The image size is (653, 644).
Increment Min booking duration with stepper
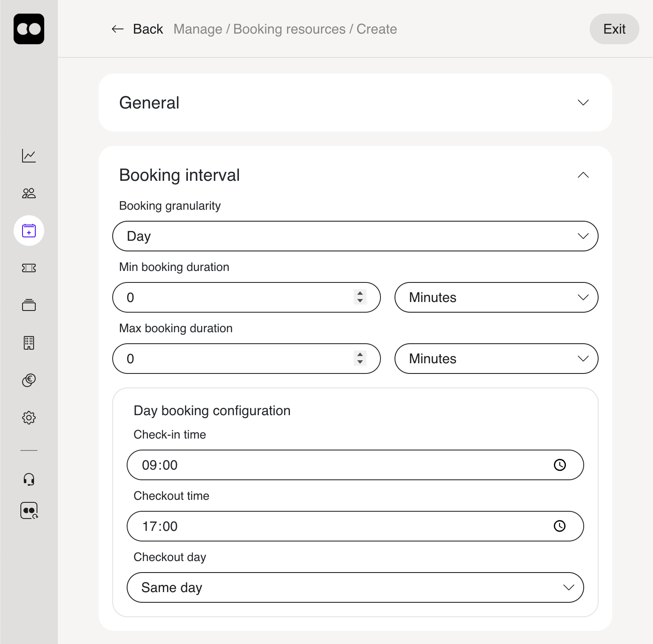[360, 294]
